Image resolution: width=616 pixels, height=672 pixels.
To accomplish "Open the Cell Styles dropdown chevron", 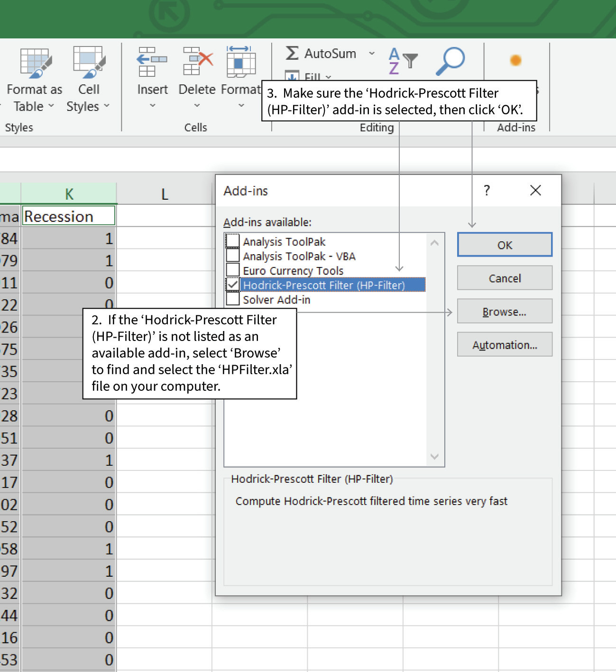I will 106,106.
